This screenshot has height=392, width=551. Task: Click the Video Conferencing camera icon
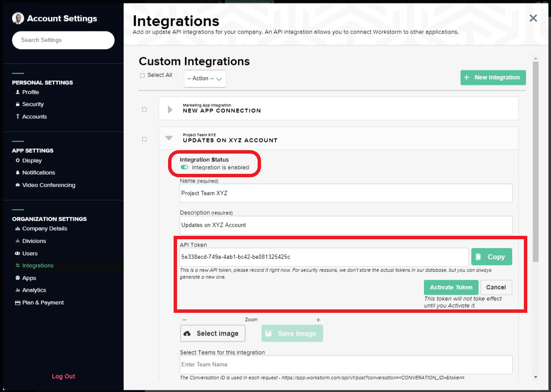[18, 185]
